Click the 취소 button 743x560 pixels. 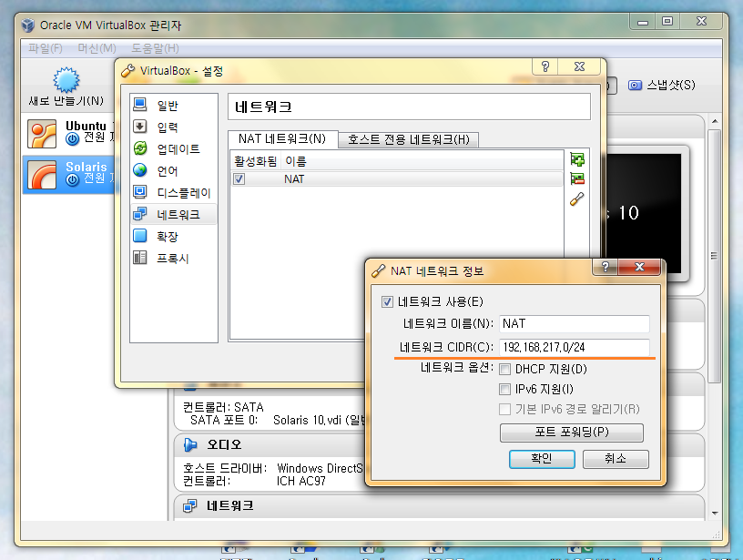pyautogui.click(x=615, y=459)
